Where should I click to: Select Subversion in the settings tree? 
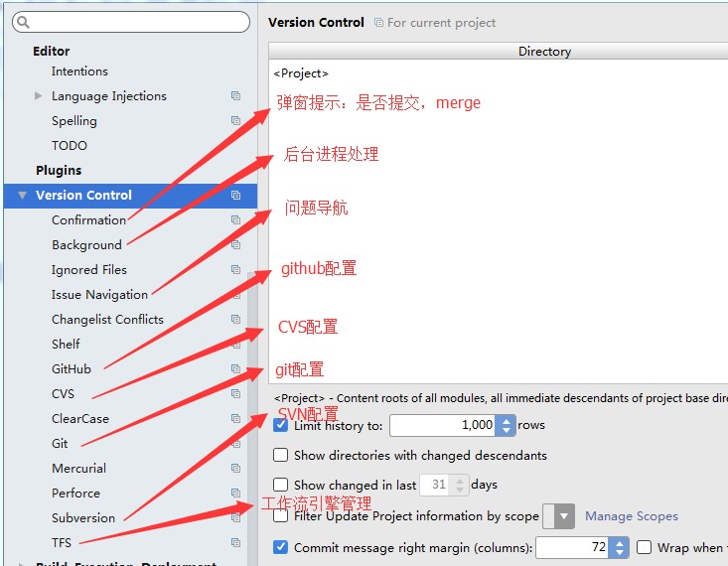(x=83, y=517)
